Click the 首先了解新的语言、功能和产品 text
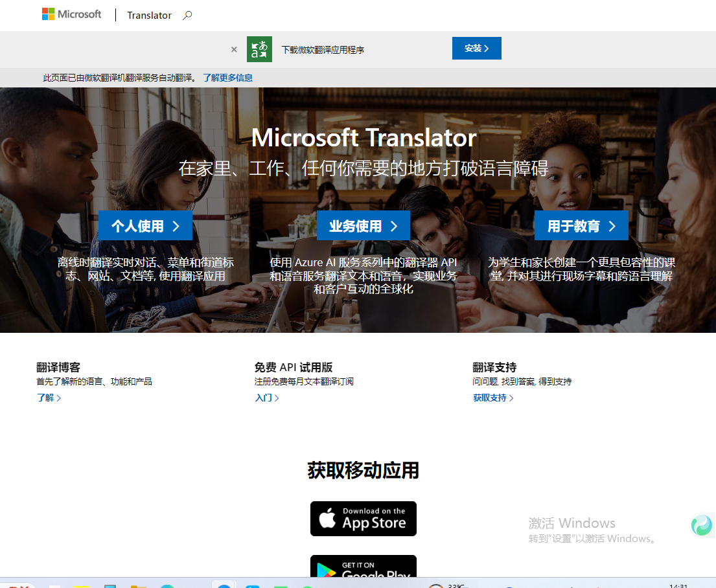This screenshot has width=716, height=588. click(x=94, y=381)
